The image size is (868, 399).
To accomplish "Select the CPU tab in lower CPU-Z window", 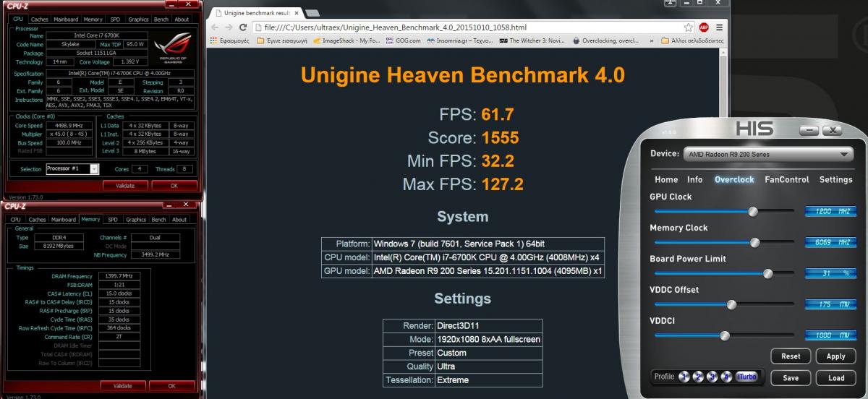I will point(16,220).
